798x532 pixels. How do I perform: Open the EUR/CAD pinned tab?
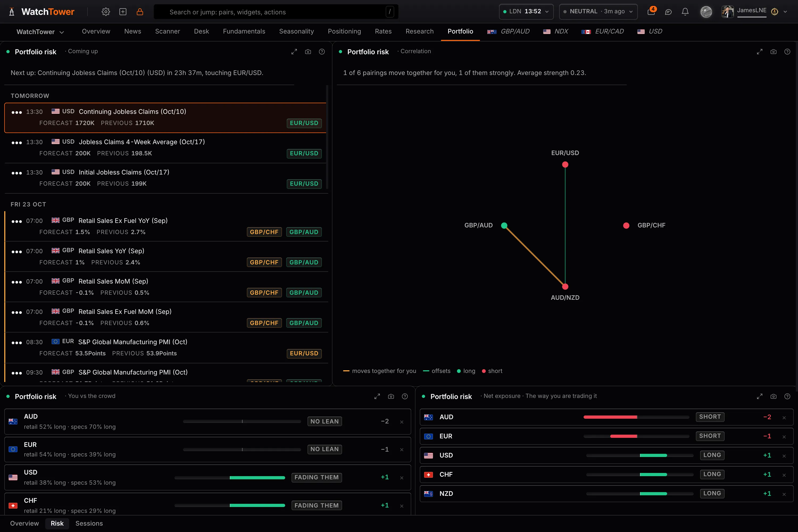pyautogui.click(x=602, y=31)
